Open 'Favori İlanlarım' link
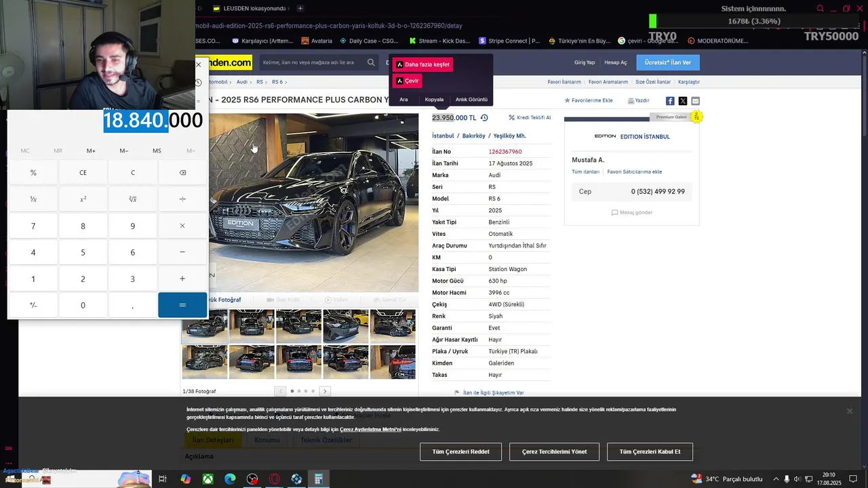868x488 pixels. pos(564,82)
